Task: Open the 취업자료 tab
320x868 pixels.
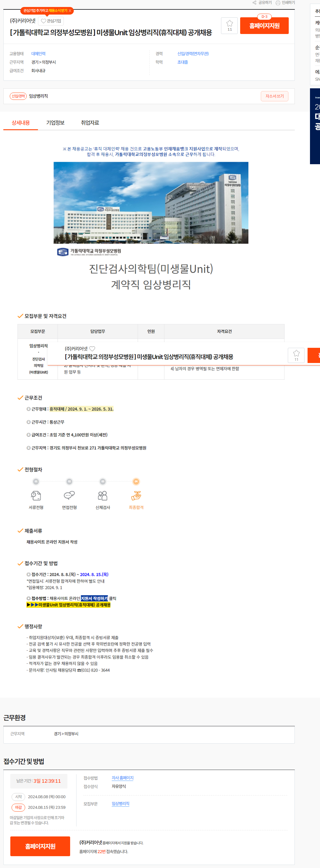Action: pyautogui.click(x=90, y=123)
